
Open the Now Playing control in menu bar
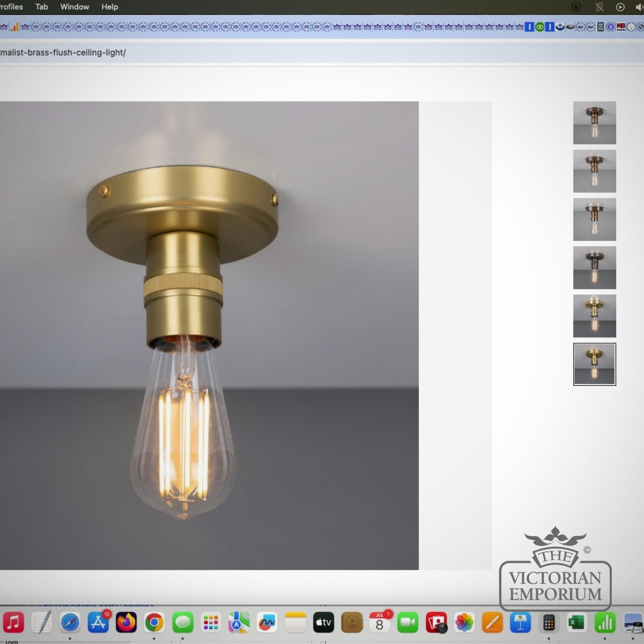coord(620,7)
